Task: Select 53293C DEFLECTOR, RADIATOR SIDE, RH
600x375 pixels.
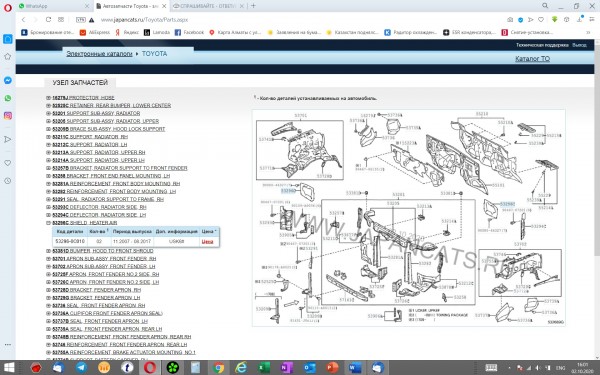Action: [x=99, y=207]
